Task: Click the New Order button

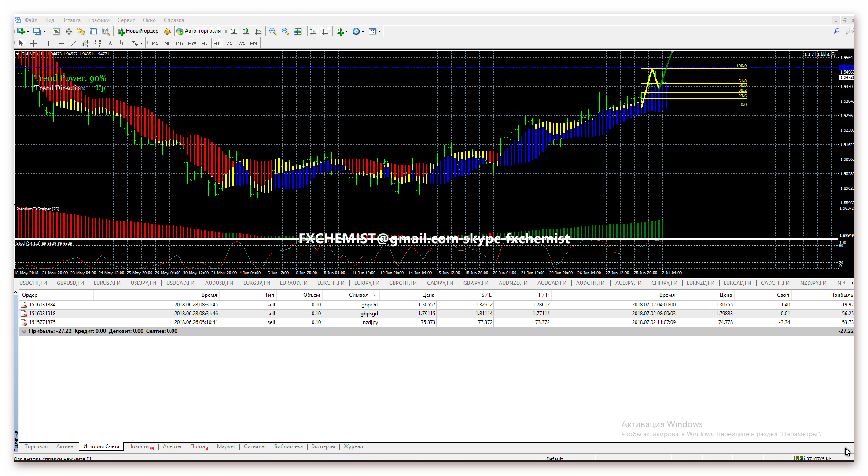Action: [138, 31]
